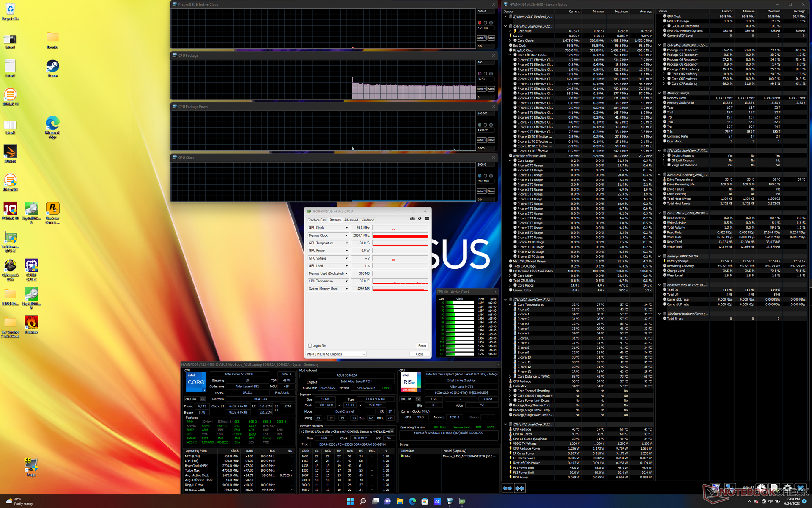Click the GPU-Z screenshot camera icon

pyautogui.click(x=412, y=219)
